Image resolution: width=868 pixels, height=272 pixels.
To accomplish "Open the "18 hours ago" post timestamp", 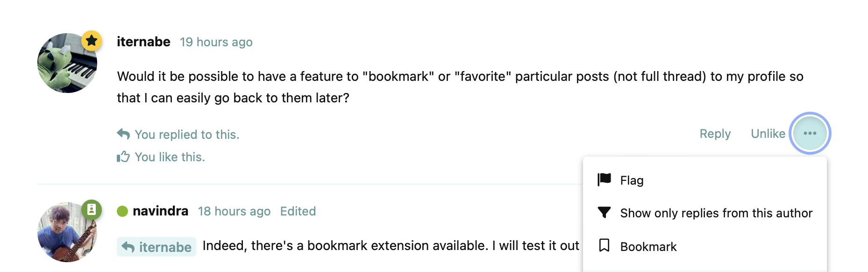I will (x=234, y=211).
